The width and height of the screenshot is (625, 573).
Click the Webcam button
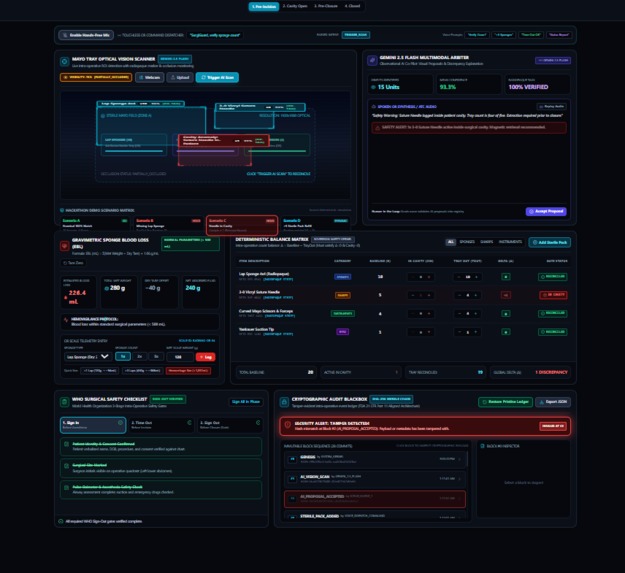pyautogui.click(x=149, y=77)
